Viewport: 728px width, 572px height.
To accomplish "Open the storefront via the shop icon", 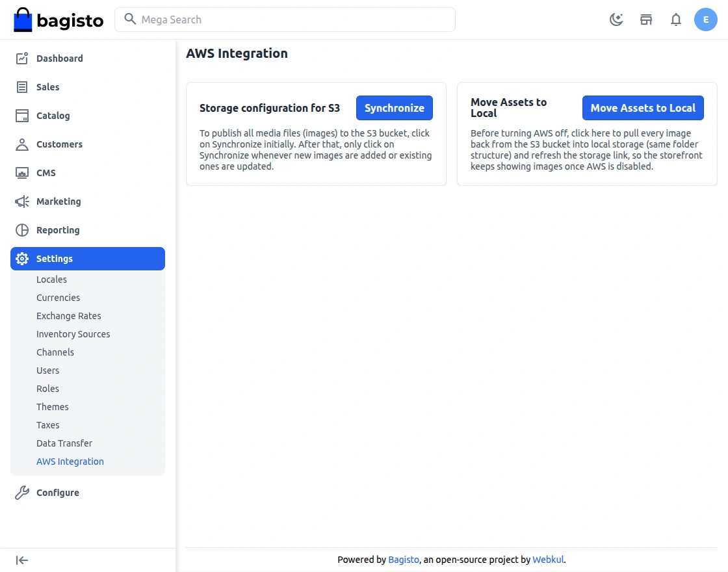I will click(x=646, y=19).
